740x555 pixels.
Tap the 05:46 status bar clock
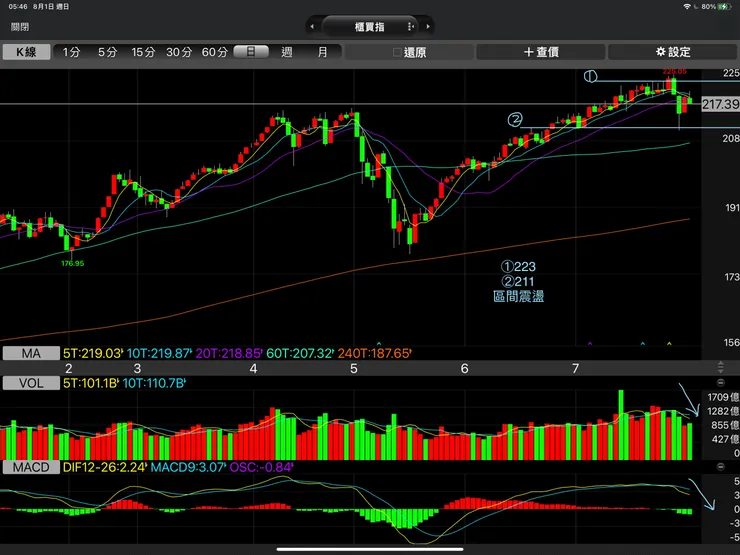click(18, 7)
